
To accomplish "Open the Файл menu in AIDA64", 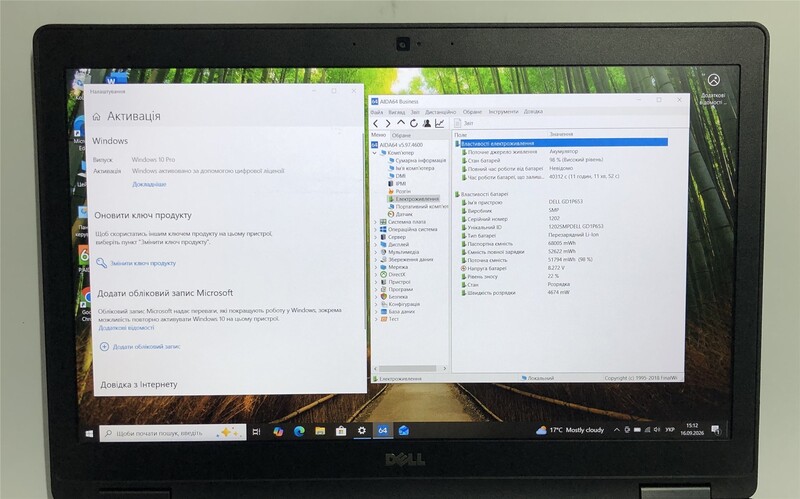I will pos(377,112).
